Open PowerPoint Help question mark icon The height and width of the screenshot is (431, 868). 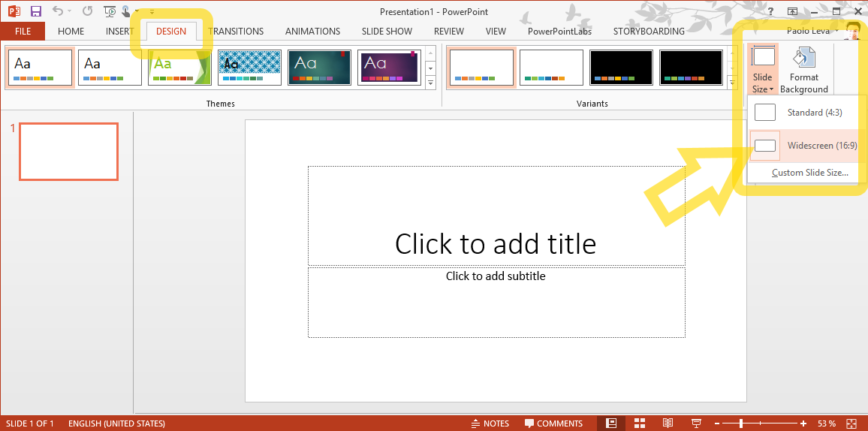pos(770,11)
